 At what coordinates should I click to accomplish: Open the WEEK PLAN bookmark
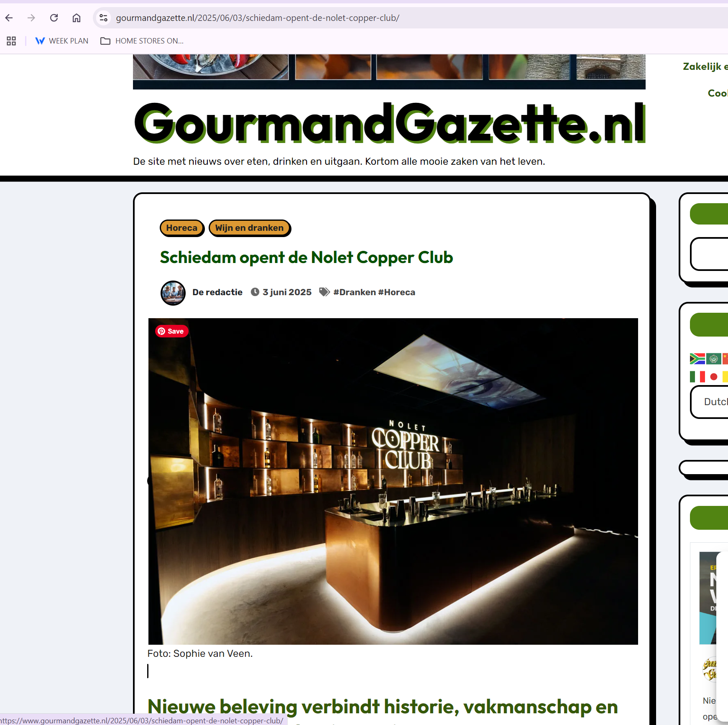(62, 41)
